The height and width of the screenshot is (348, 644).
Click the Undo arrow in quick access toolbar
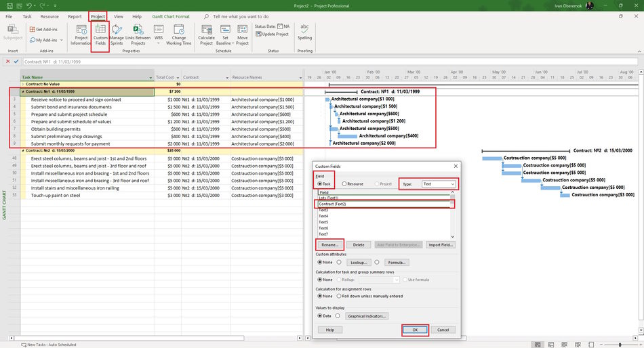[x=28, y=5]
